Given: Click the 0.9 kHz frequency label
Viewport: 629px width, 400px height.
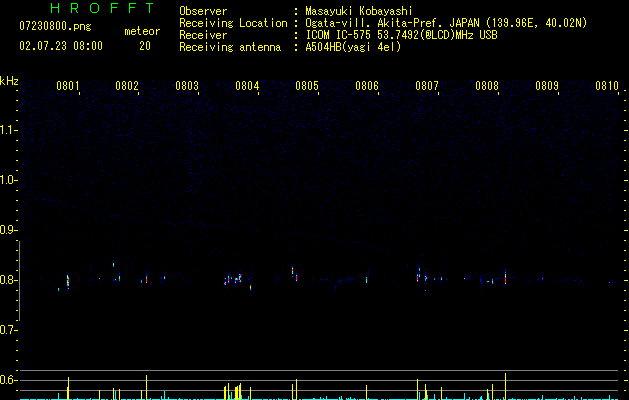Looking at the screenshot, I should click(8, 230).
